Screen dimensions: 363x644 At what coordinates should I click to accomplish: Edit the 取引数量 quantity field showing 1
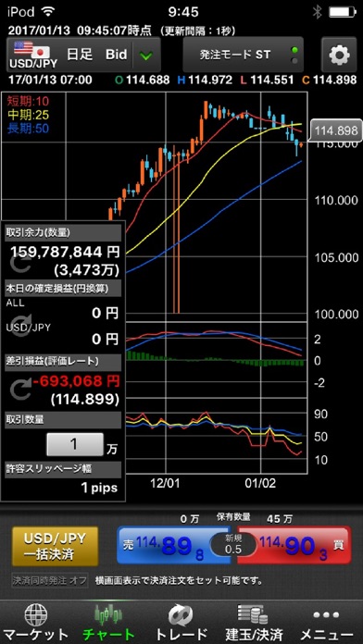pyautogui.click(x=74, y=444)
